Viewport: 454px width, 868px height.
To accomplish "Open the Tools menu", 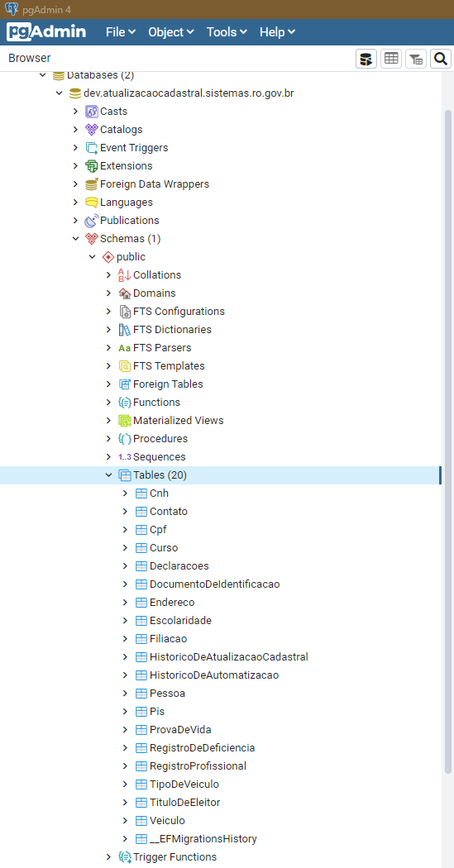I will tap(227, 32).
